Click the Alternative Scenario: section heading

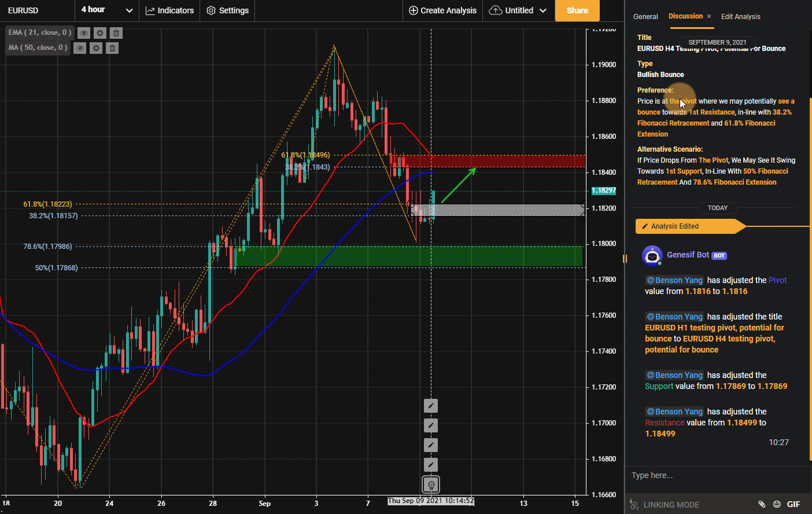(670, 149)
